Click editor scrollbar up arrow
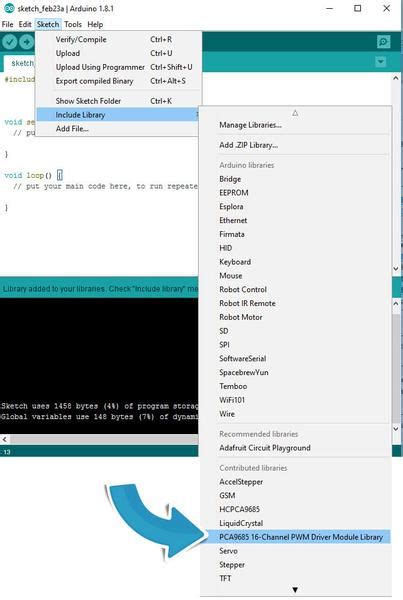The height and width of the screenshot is (600, 403). tap(396, 78)
